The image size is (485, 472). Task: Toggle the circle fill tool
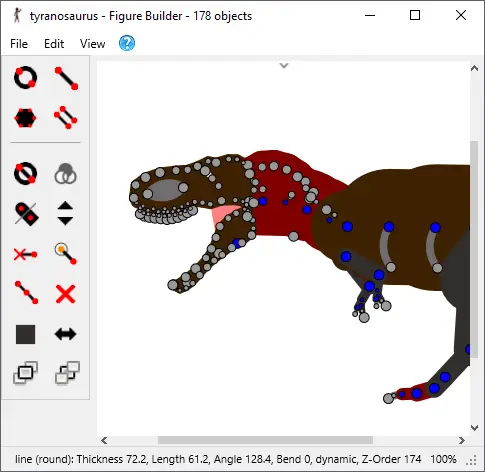coord(25,173)
